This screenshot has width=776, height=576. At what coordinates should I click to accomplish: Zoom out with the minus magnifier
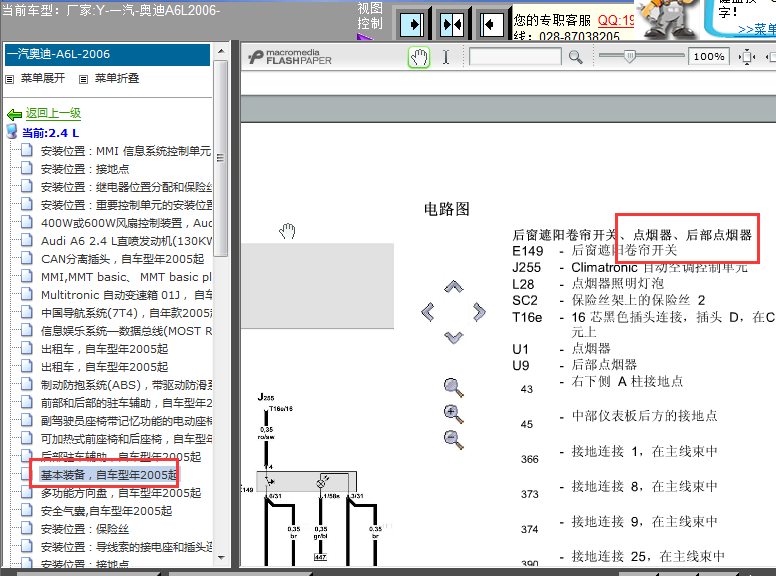(453, 439)
